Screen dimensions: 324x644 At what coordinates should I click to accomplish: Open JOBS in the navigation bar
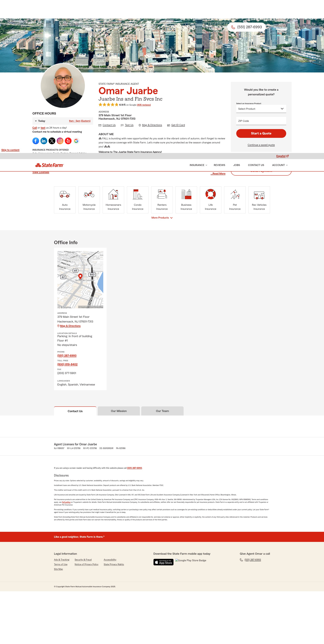[x=236, y=165]
